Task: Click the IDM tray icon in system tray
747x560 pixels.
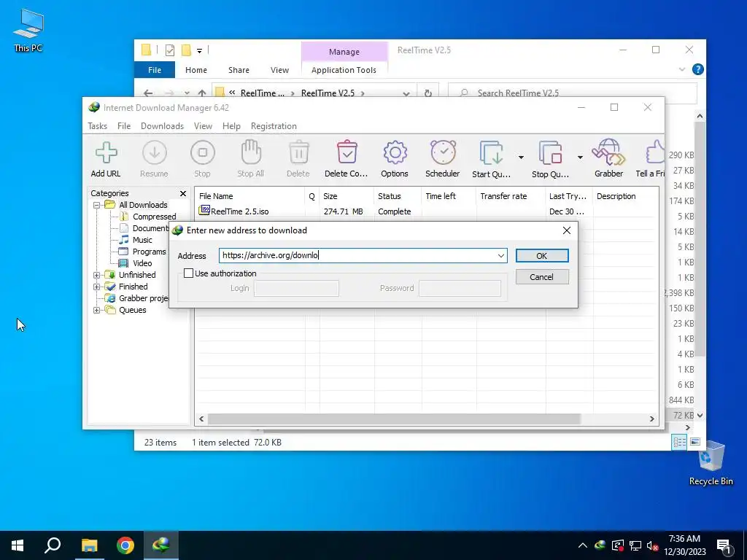Action: [x=600, y=545]
